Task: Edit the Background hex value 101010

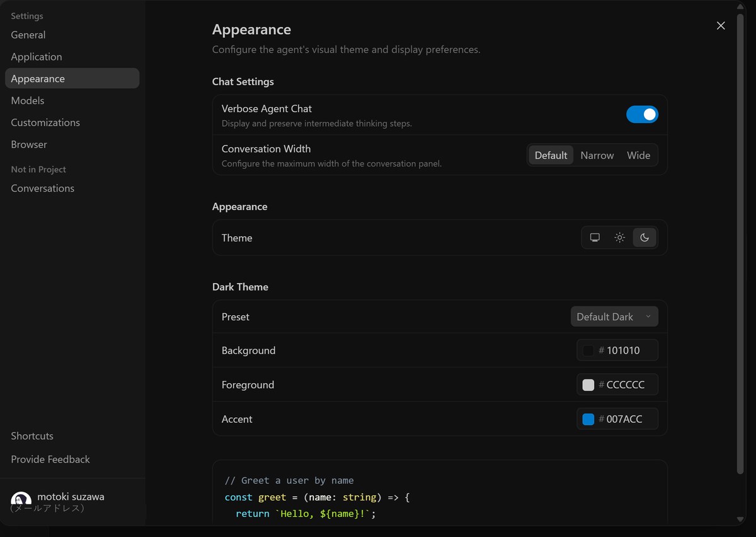Action: (x=623, y=350)
